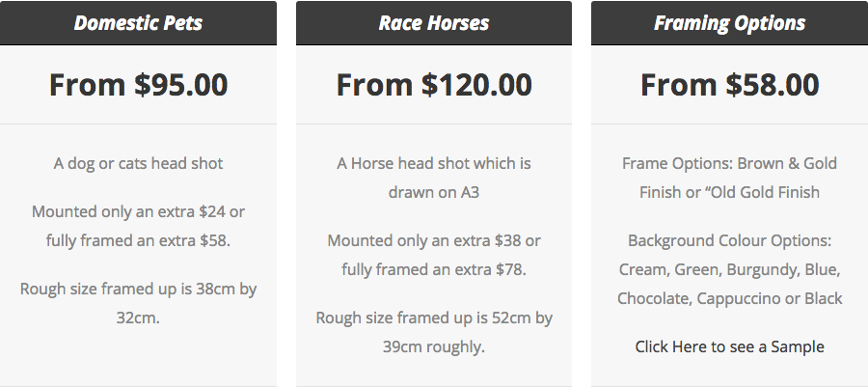Select the From $120.00 price heading

coord(433,85)
